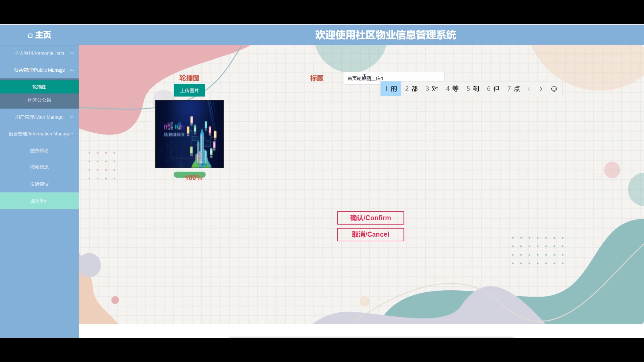Screen dimensions: 644x362
Task: Open the 报修信息 page
Action: click(39, 167)
